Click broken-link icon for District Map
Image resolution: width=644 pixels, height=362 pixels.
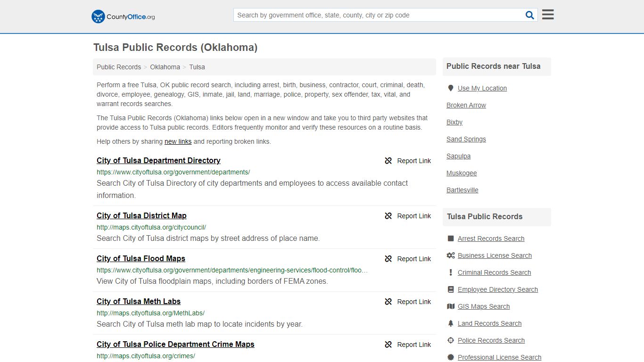(388, 216)
